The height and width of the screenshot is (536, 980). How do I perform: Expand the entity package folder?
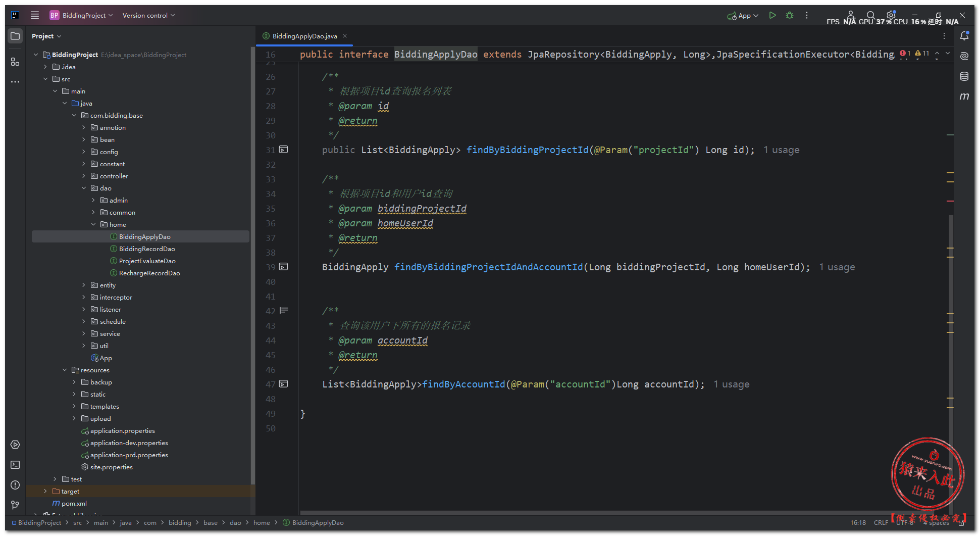coord(84,285)
